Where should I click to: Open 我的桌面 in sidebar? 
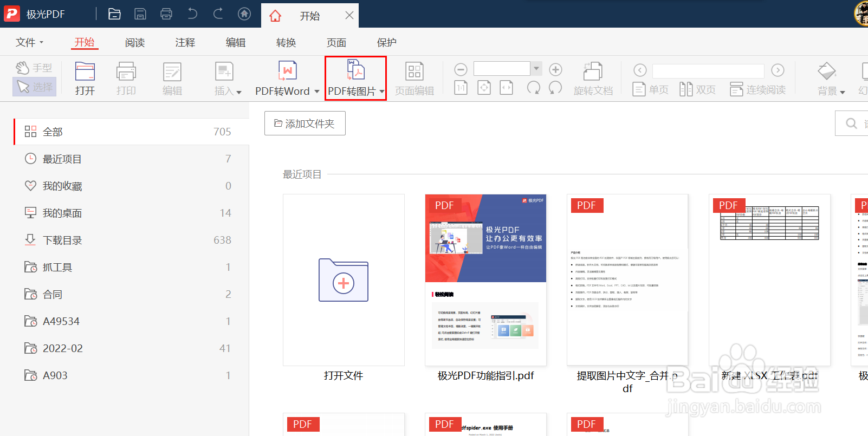(x=131, y=213)
